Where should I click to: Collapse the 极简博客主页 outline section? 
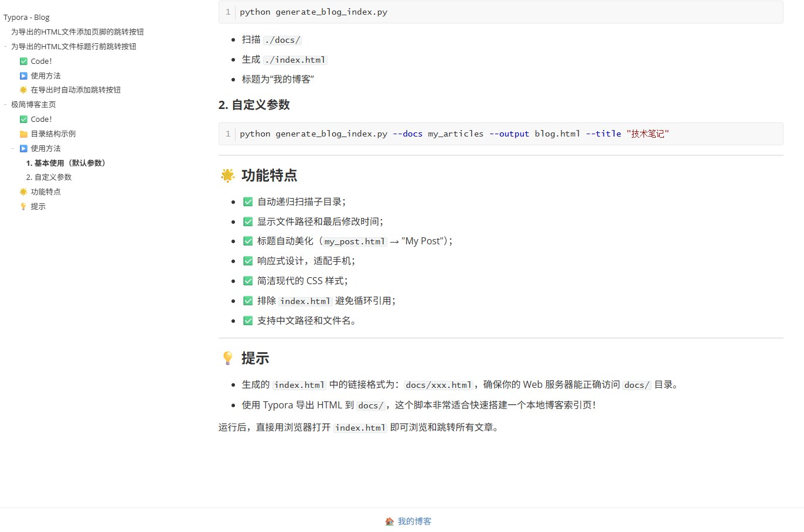(x=5, y=105)
